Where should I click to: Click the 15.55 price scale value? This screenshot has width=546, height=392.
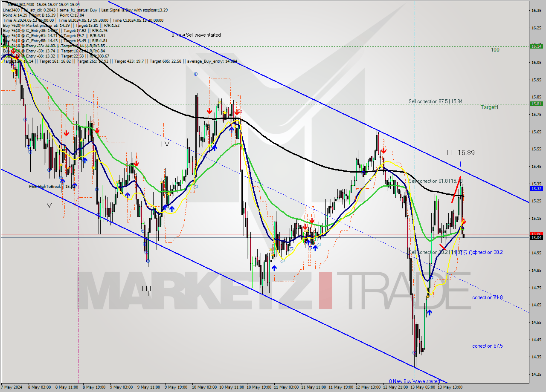point(536,149)
